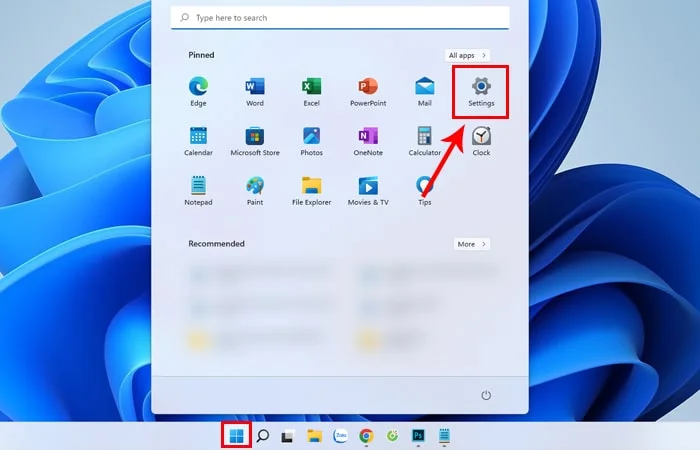
Task: Open Excel in the Pinned section
Action: click(312, 92)
